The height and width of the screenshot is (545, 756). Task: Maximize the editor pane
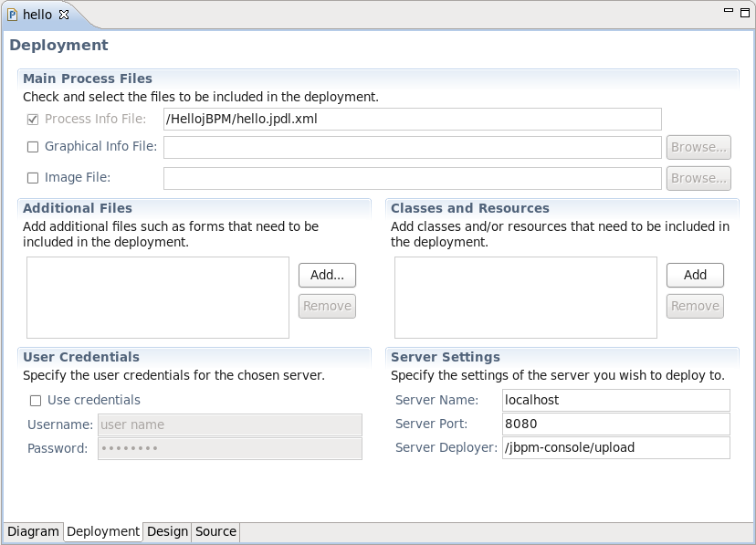[x=745, y=13]
